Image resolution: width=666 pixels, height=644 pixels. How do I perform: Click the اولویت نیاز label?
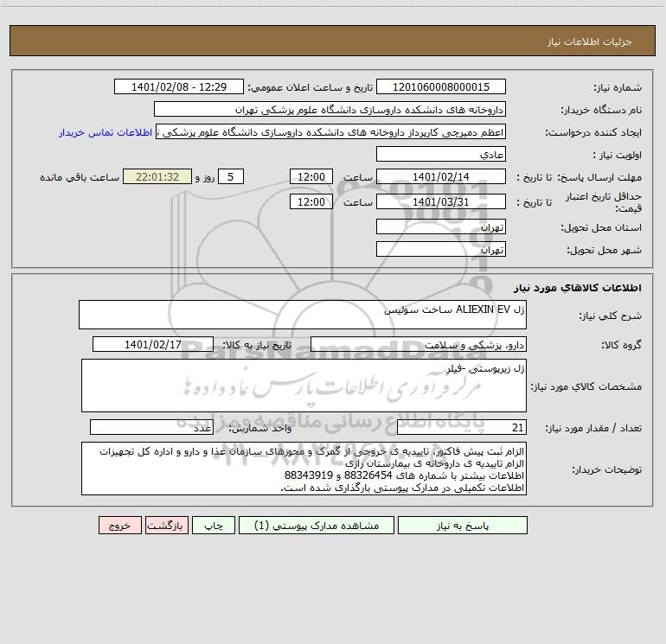[618, 156]
